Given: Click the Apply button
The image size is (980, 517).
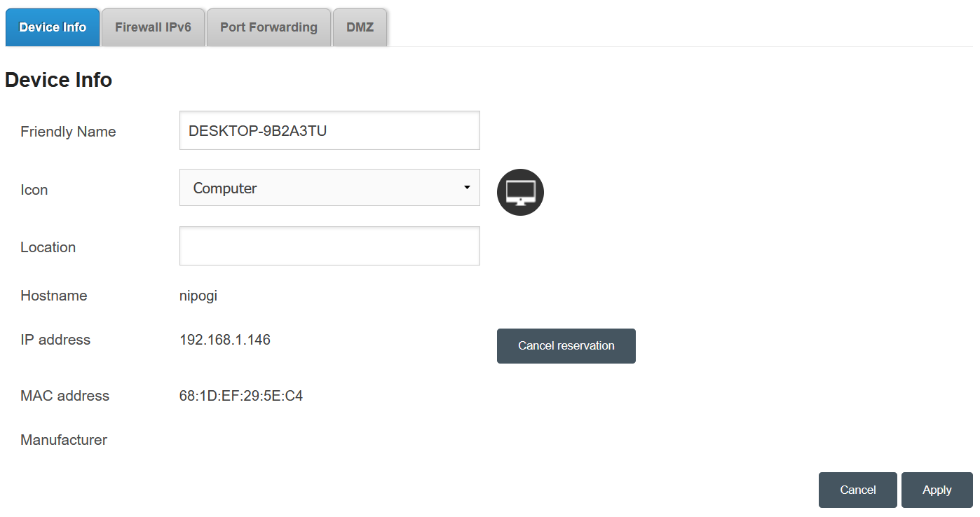Looking at the screenshot, I should (937, 490).
